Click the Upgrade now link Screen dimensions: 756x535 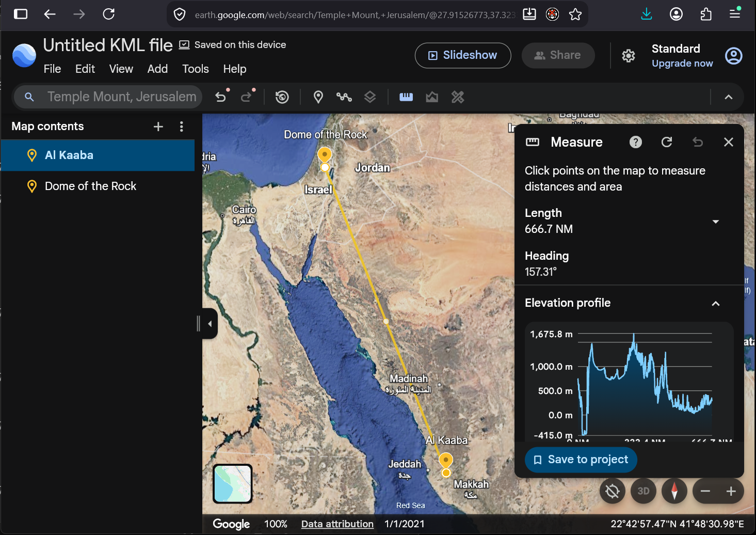tap(682, 63)
